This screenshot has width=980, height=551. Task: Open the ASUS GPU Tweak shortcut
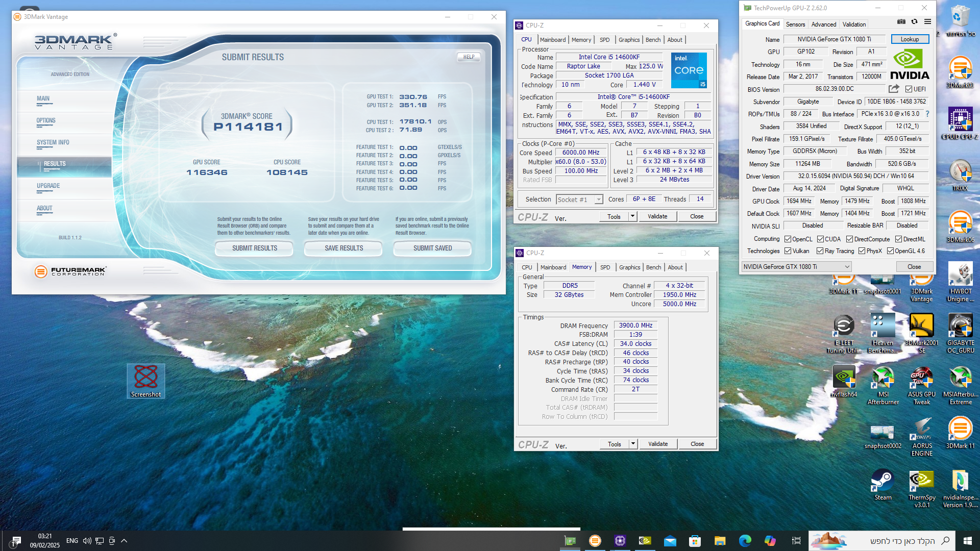point(922,385)
